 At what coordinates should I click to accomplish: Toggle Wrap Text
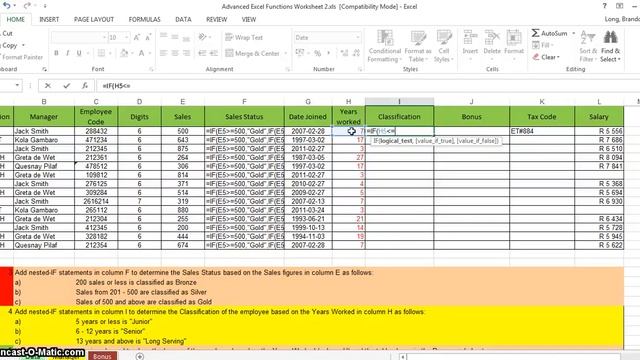coord(244,38)
